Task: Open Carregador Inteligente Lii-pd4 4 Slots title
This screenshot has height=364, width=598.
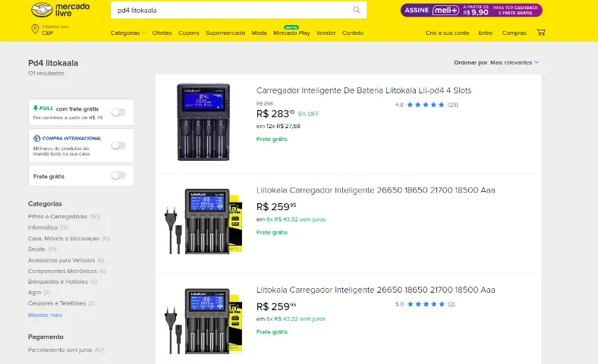Action: (364, 91)
